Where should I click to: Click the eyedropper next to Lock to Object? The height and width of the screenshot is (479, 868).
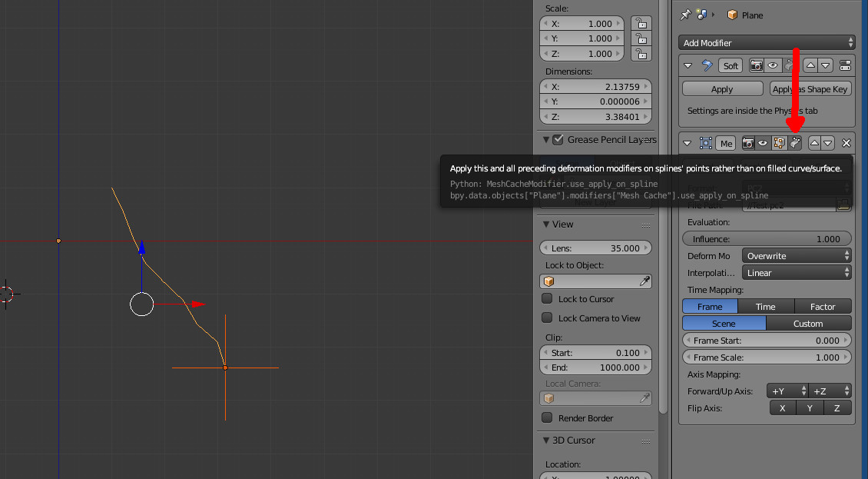point(646,281)
